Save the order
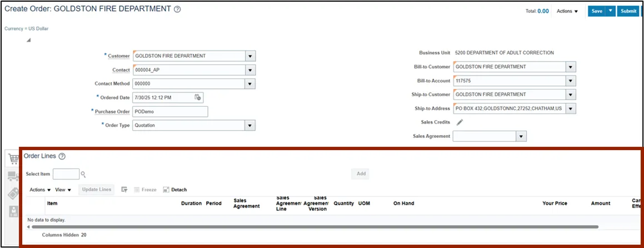Viewport: 644px width, 248px height. click(597, 11)
